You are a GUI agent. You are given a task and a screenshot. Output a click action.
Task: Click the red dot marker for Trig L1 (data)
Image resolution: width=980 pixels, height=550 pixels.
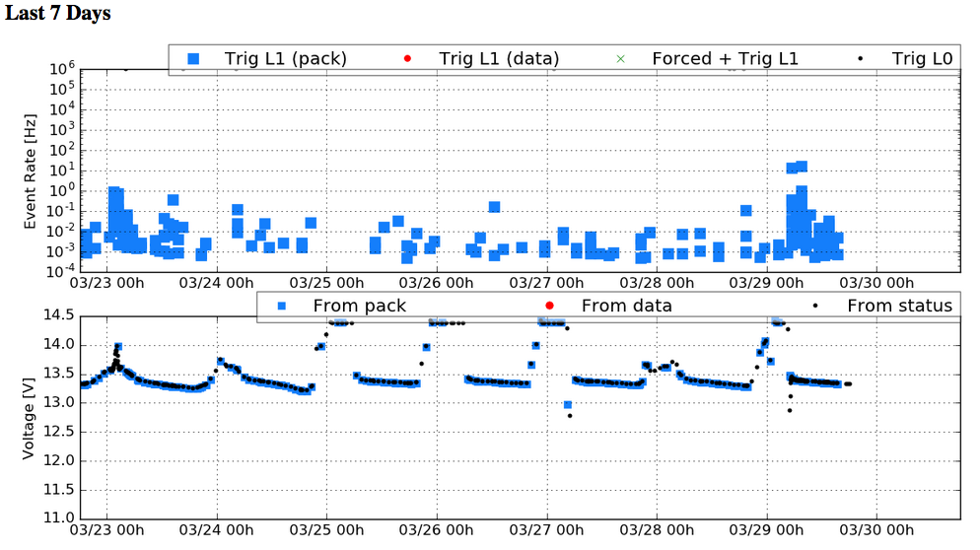[x=407, y=59]
